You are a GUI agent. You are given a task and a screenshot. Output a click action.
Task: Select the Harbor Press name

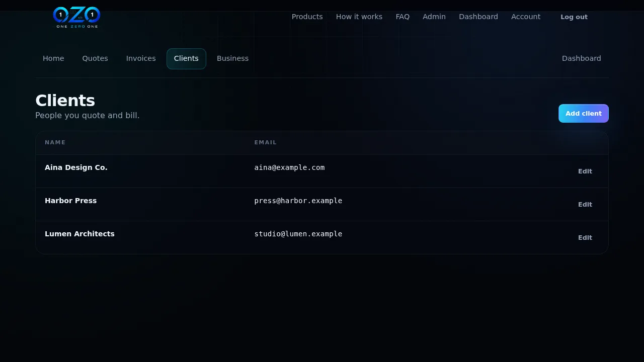point(70,201)
